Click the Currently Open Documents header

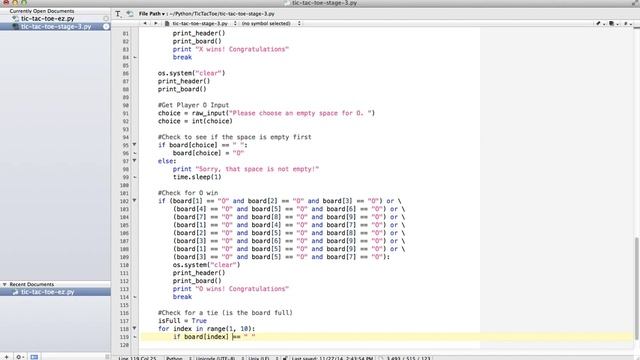[x=42, y=11]
